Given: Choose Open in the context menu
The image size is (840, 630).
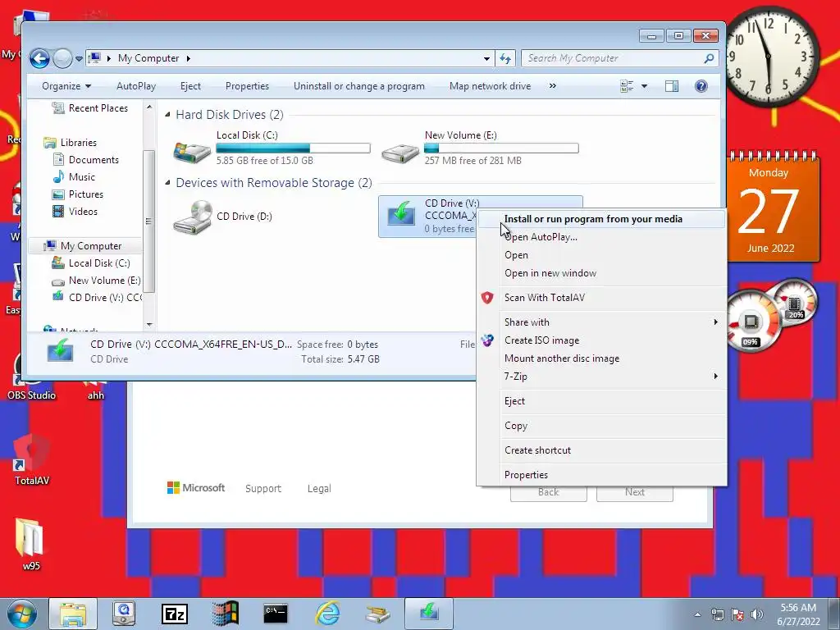Looking at the screenshot, I should [x=516, y=255].
